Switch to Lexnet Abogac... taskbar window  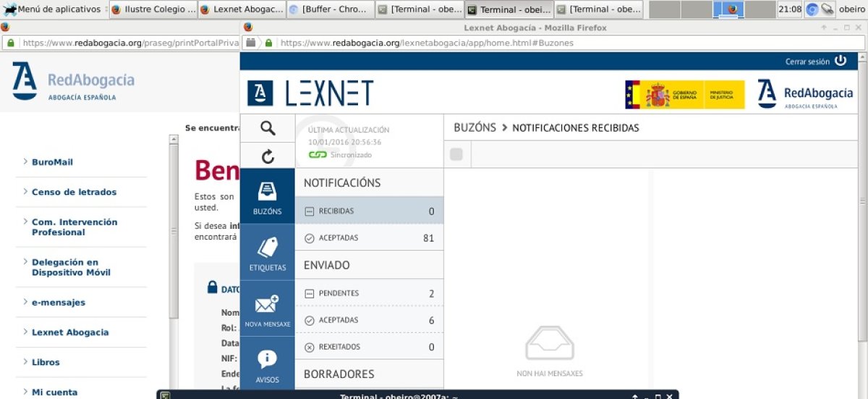(242, 9)
